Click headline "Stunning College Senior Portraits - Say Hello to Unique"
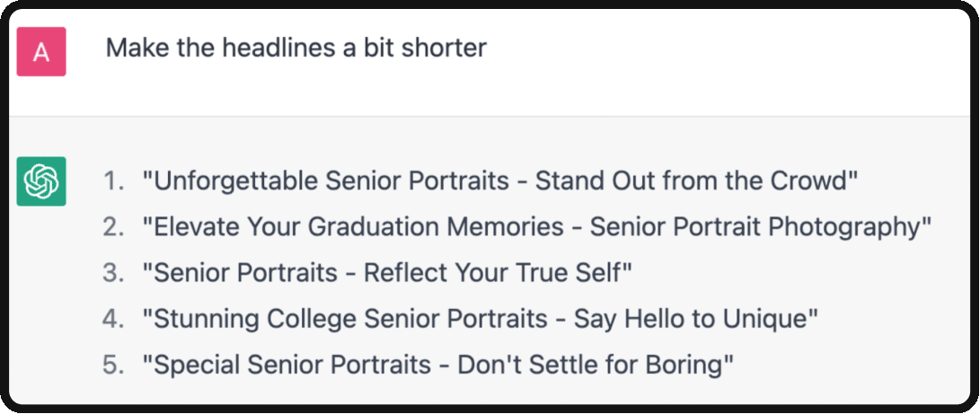Image resolution: width=980 pixels, height=414 pixels. tap(480, 320)
